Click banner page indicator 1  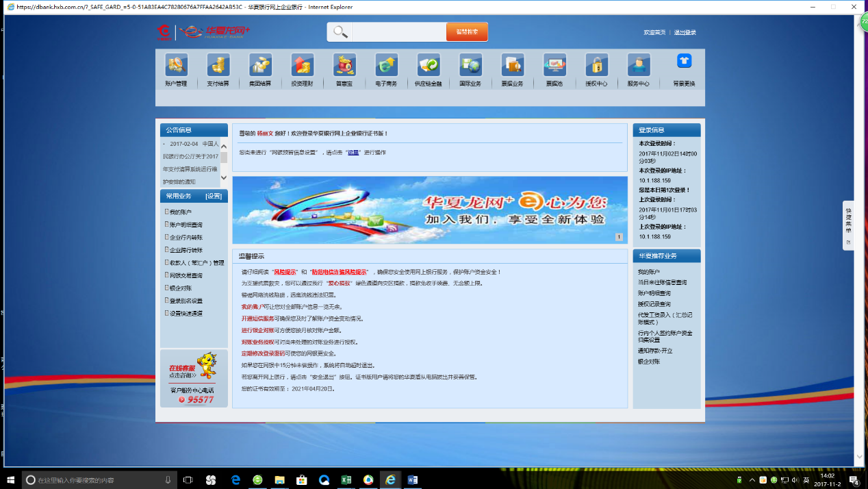pyautogui.click(x=619, y=237)
